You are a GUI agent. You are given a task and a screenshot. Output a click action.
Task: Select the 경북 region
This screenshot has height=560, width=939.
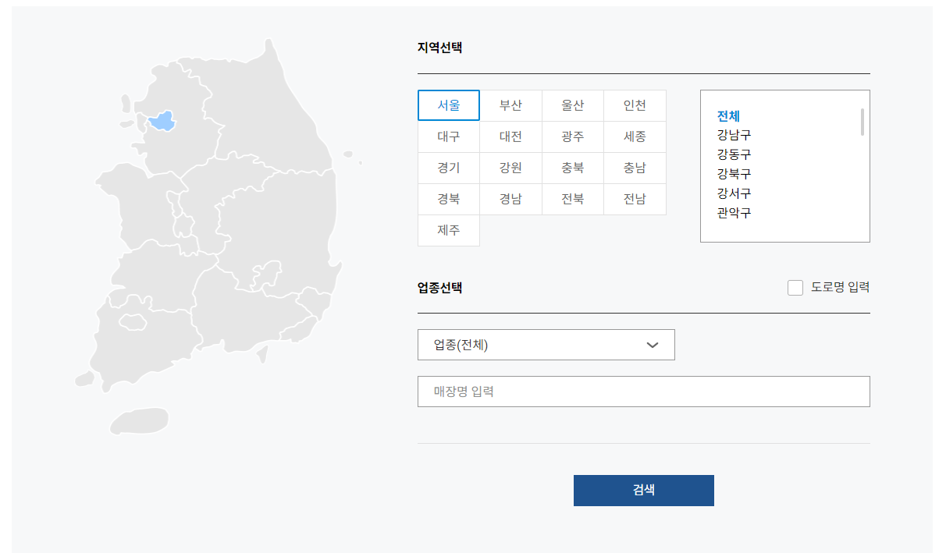point(449,199)
